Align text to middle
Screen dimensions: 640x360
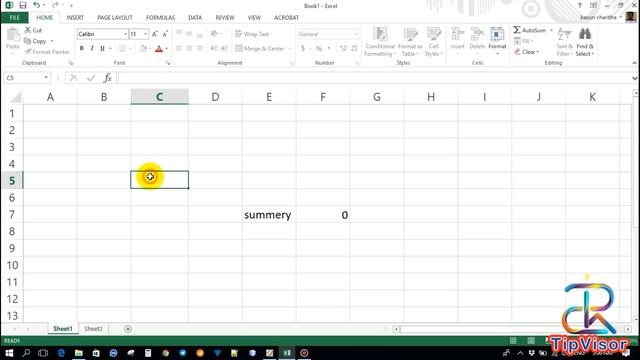tap(189, 34)
